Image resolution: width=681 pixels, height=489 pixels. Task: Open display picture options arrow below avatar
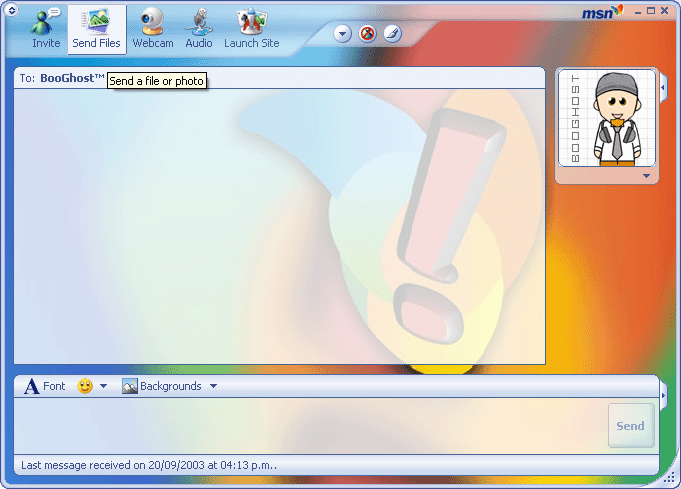tap(646, 176)
